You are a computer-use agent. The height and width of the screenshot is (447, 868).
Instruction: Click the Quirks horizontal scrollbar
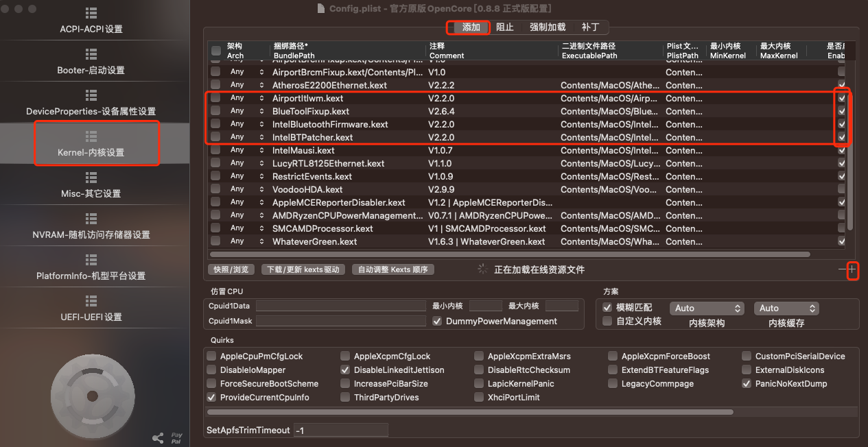click(x=469, y=412)
